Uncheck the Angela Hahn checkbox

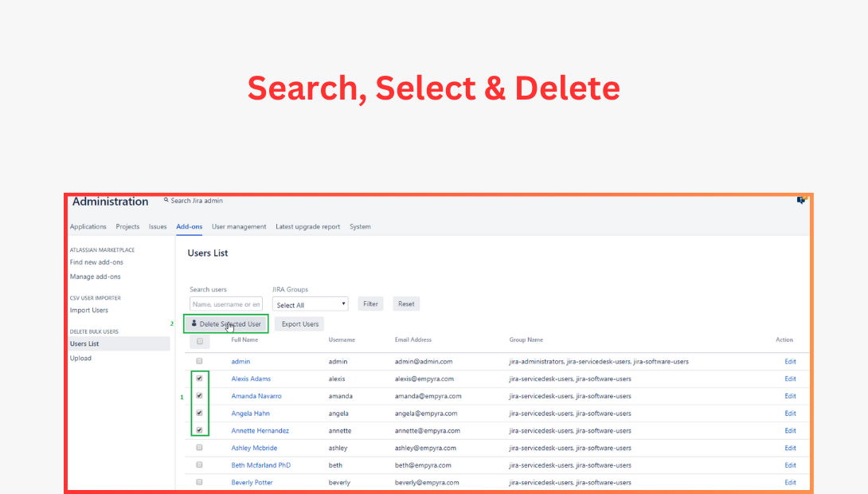coord(199,413)
